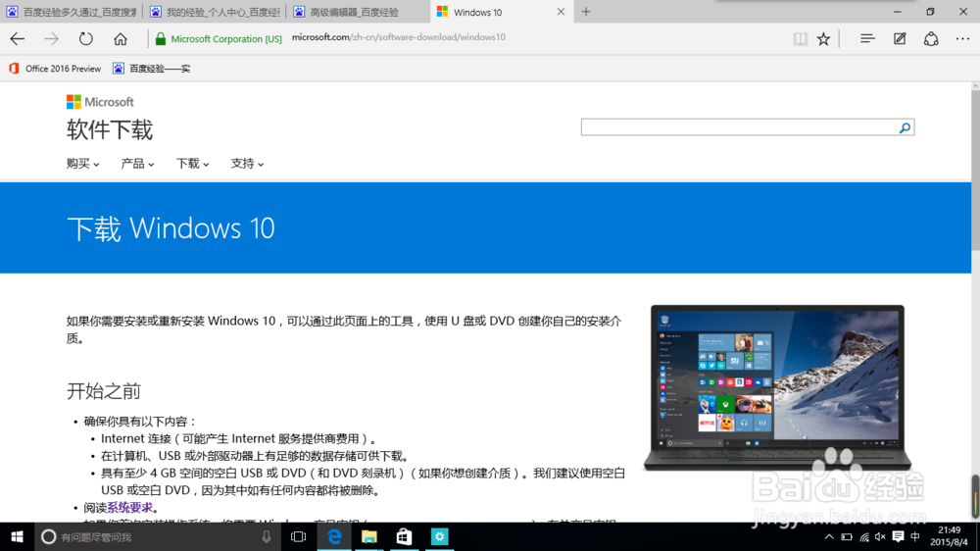980x551 pixels.
Task: Expand the 产品 dropdown menu
Action: point(137,164)
